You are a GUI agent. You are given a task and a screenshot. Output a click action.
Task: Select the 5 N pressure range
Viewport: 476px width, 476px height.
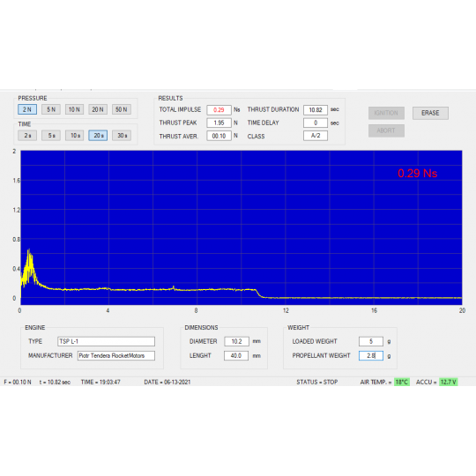pyautogui.click(x=51, y=109)
